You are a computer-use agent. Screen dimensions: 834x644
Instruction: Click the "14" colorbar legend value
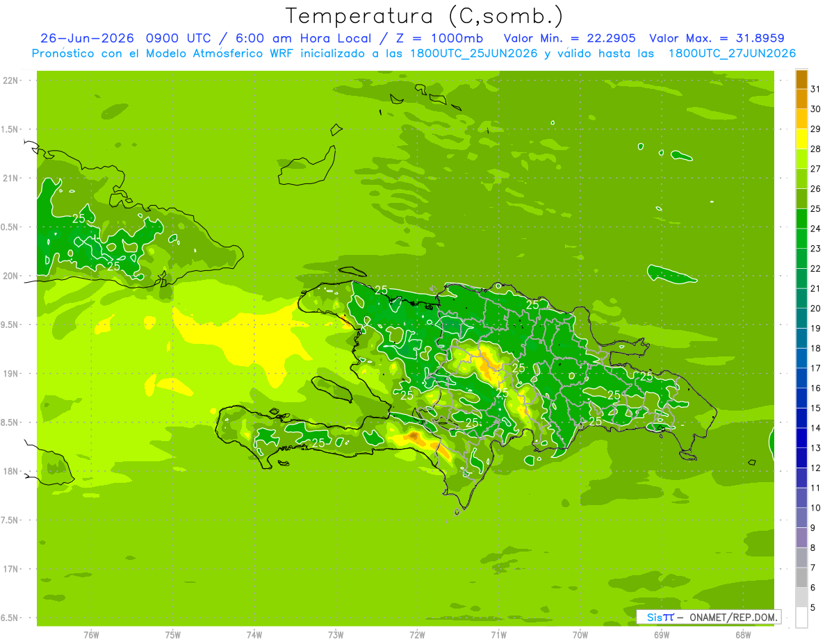click(x=815, y=428)
